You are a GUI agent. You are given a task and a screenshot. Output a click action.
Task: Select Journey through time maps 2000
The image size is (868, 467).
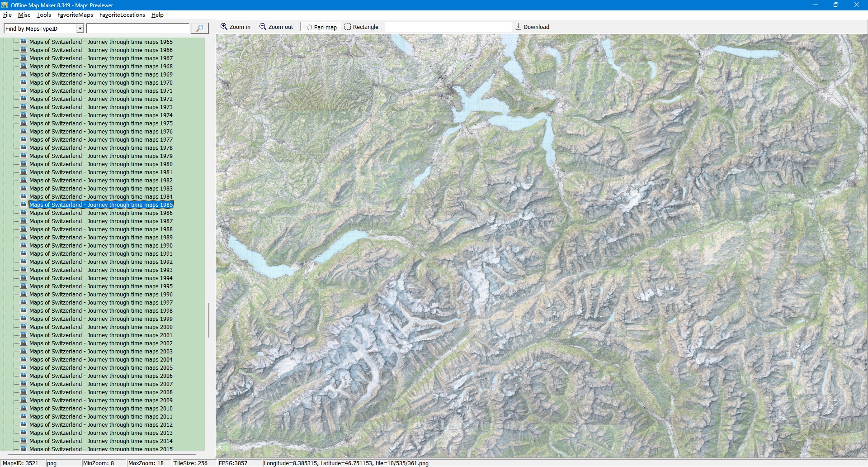101,327
